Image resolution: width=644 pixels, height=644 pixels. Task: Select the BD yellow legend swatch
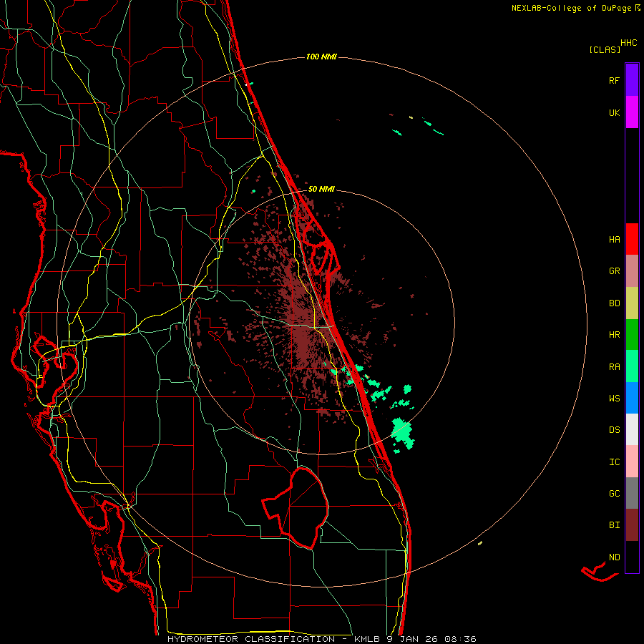pos(632,303)
